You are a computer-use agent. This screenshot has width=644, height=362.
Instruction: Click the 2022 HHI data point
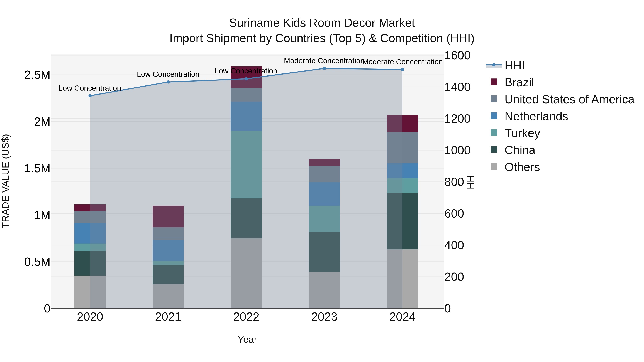pyautogui.click(x=246, y=79)
